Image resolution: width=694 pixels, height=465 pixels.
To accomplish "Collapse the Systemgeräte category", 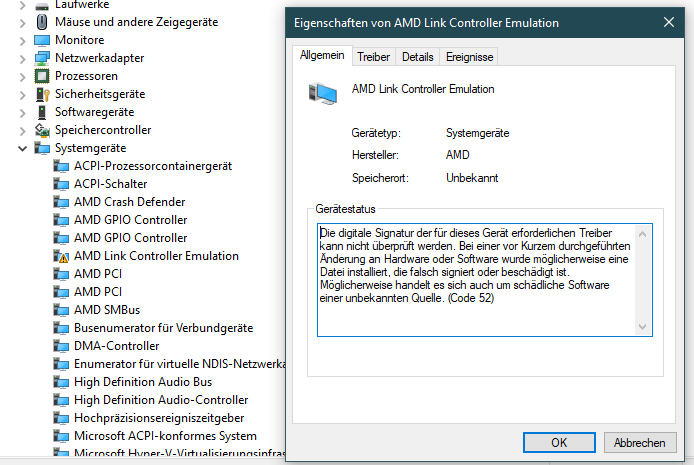I will click(23, 149).
